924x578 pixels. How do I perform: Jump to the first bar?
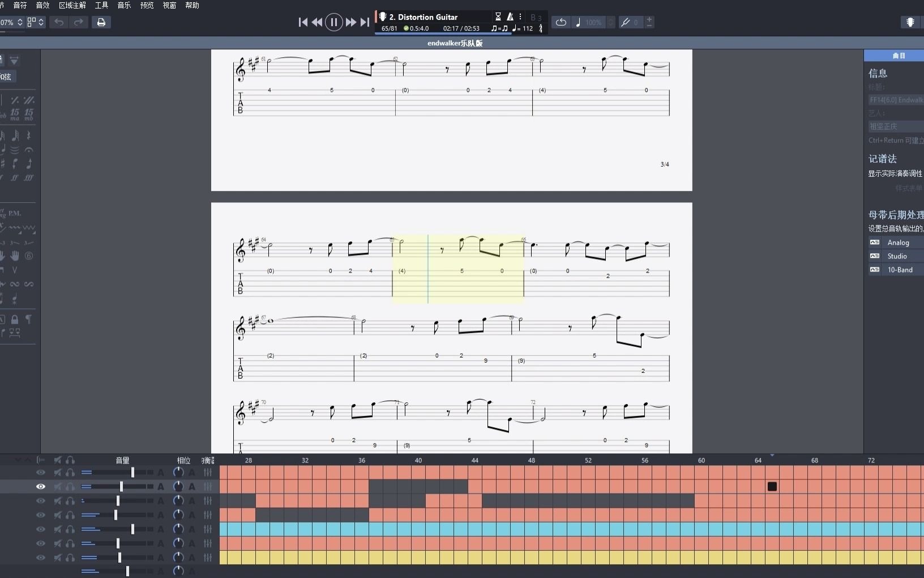point(303,22)
